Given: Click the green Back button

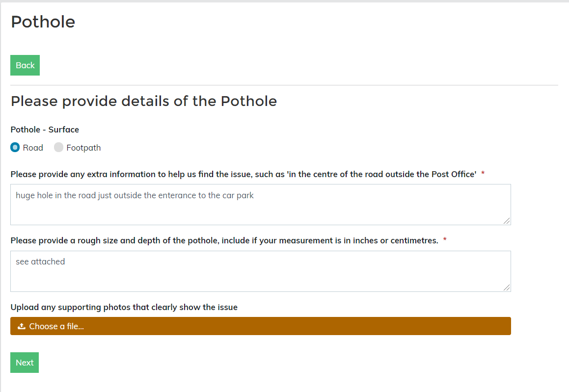Looking at the screenshot, I should 25,65.
